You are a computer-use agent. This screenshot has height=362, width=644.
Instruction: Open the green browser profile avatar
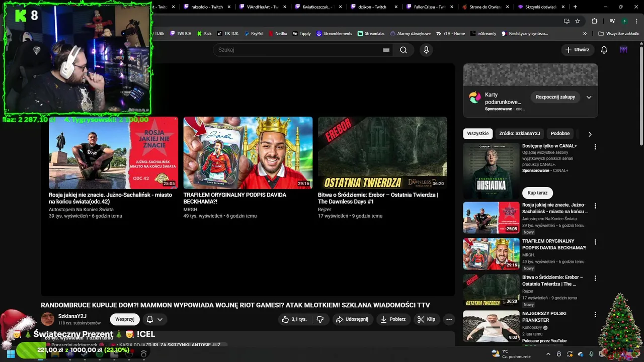[x=624, y=21]
